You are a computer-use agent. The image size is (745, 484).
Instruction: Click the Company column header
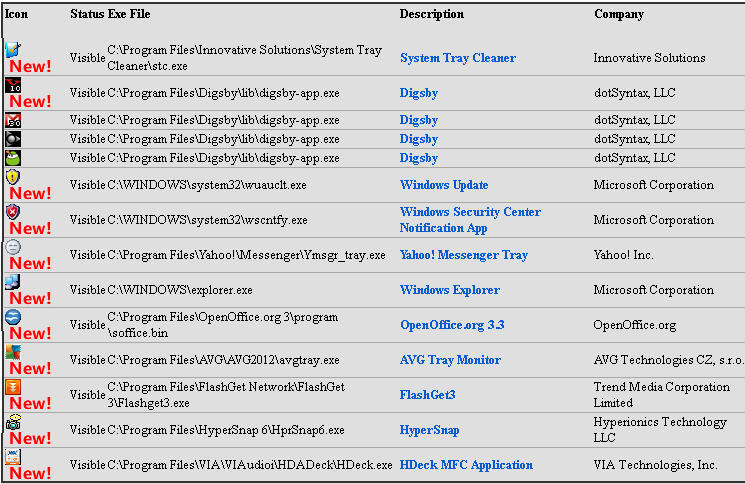pyautogui.click(x=619, y=14)
